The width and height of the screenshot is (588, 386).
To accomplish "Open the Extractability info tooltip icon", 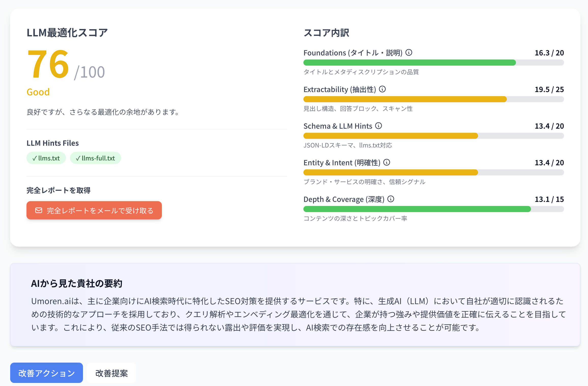I will point(382,90).
